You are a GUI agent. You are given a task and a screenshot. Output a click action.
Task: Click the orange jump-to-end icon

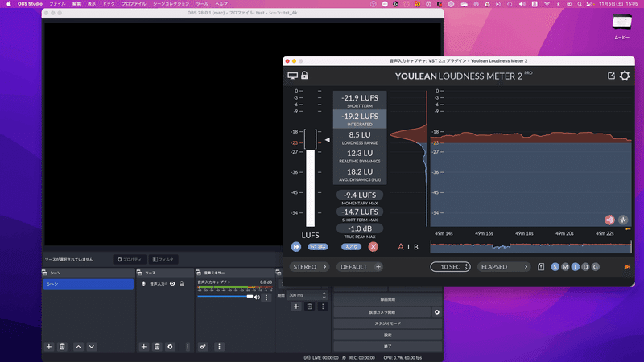pyautogui.click(x=627, y=267)
